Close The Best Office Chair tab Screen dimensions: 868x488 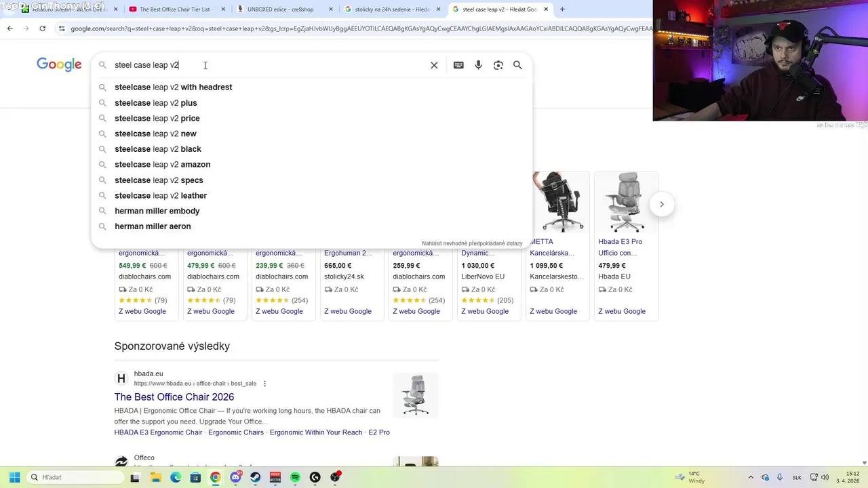point(222,9)
